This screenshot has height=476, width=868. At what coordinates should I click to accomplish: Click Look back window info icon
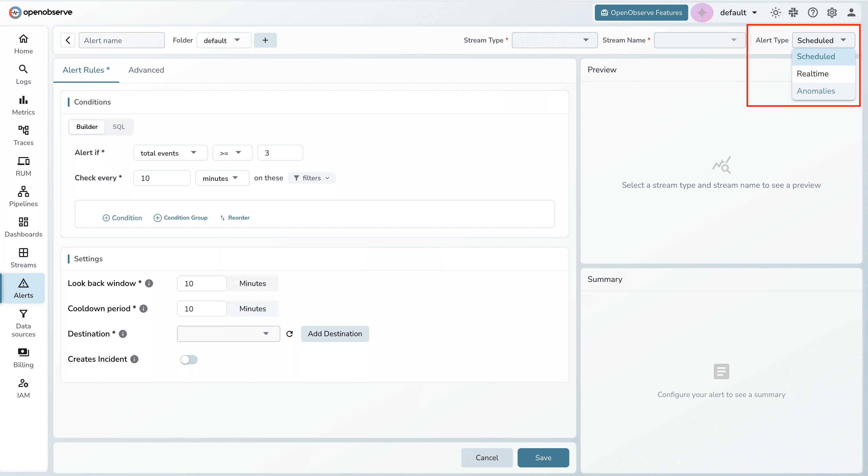click(149, 283)
